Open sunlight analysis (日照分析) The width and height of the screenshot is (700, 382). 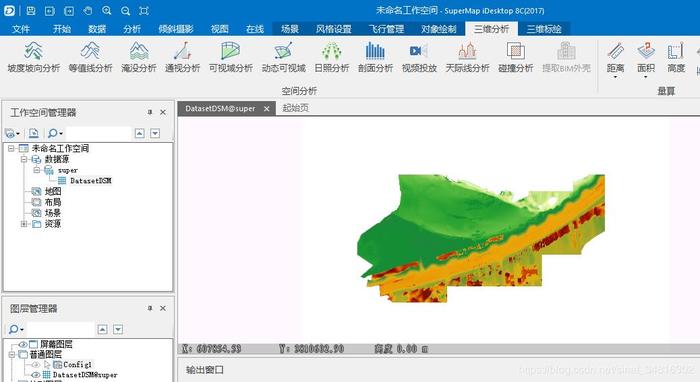[332, 57]
